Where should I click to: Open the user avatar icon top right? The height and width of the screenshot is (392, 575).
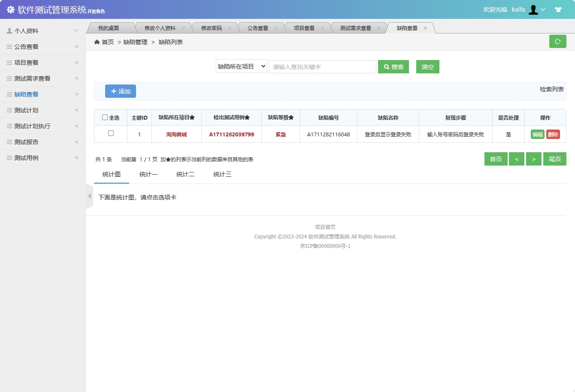point(533,9)
